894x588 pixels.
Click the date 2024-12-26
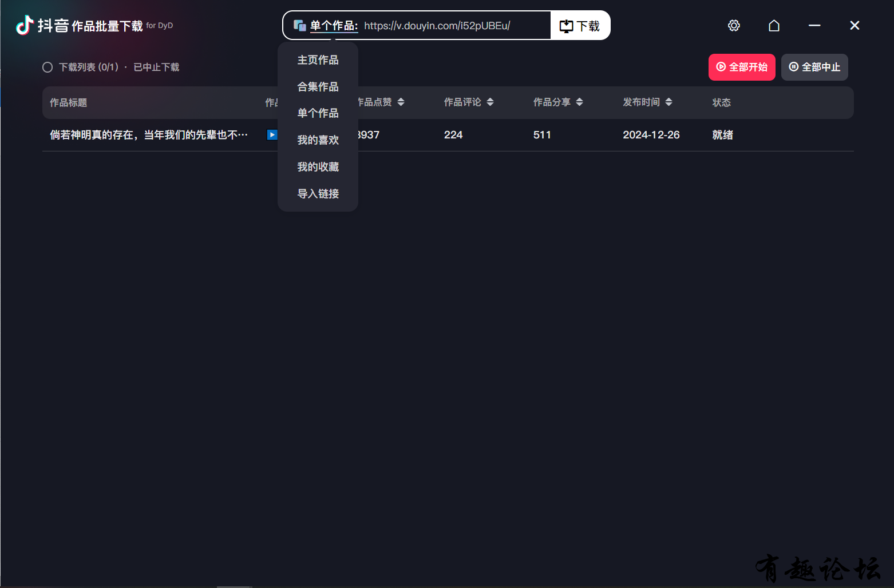[651, 135]
